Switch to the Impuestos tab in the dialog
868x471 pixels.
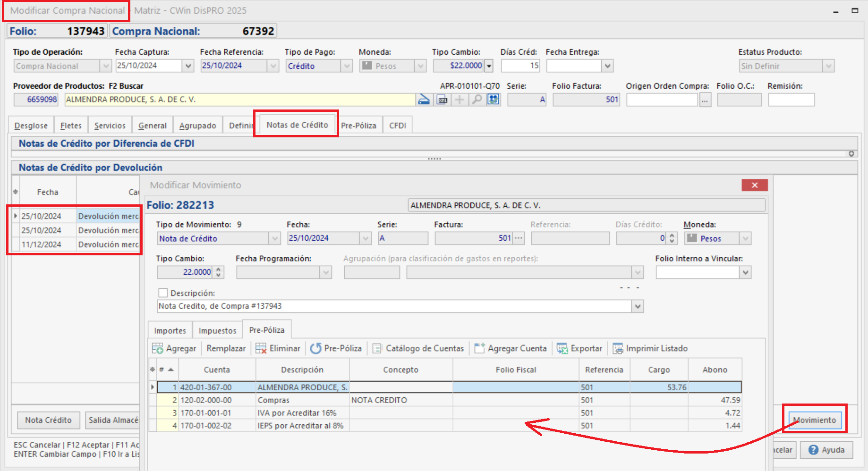[x=217, y=331]
